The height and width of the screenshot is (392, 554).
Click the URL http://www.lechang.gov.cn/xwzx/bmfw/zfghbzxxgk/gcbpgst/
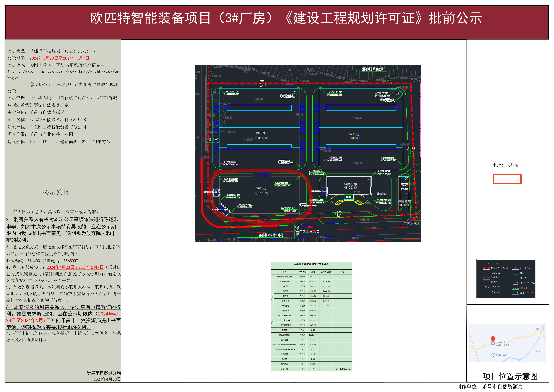pos(63,75)
